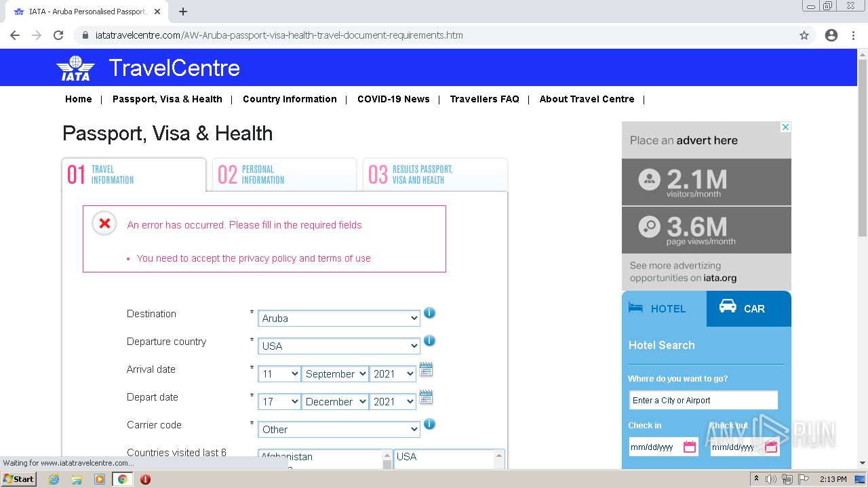Viewport: 868px width, 488px height.
Task: Open Depart date calendar picker
Action: pos(426,397)
